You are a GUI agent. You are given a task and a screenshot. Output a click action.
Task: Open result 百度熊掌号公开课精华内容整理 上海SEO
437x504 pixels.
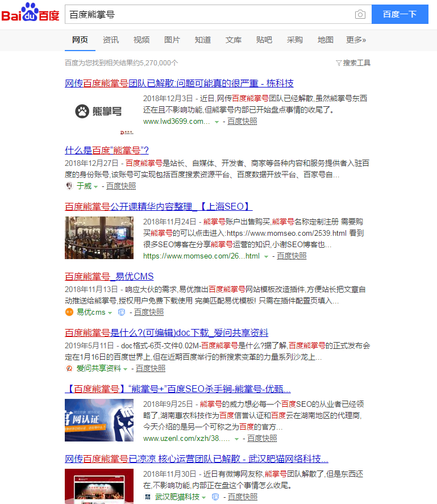click(x=159, y=206)
